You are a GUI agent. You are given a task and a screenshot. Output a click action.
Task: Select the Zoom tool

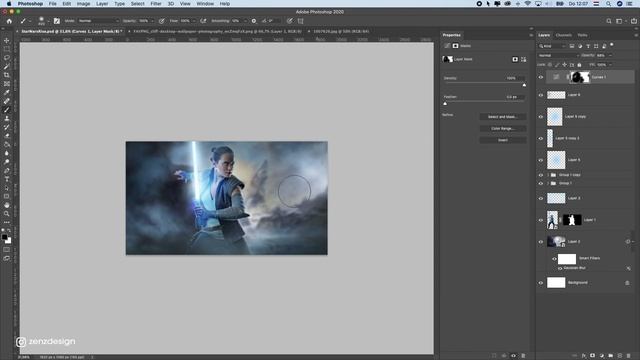tap(7, 213)
